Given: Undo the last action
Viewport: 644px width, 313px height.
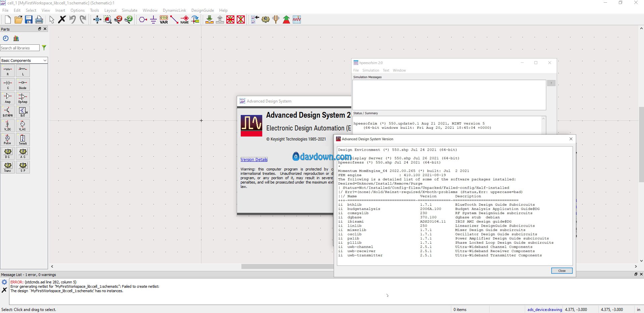Looking at the screenshot, I should pyautogui.click(x=73, y=19).
